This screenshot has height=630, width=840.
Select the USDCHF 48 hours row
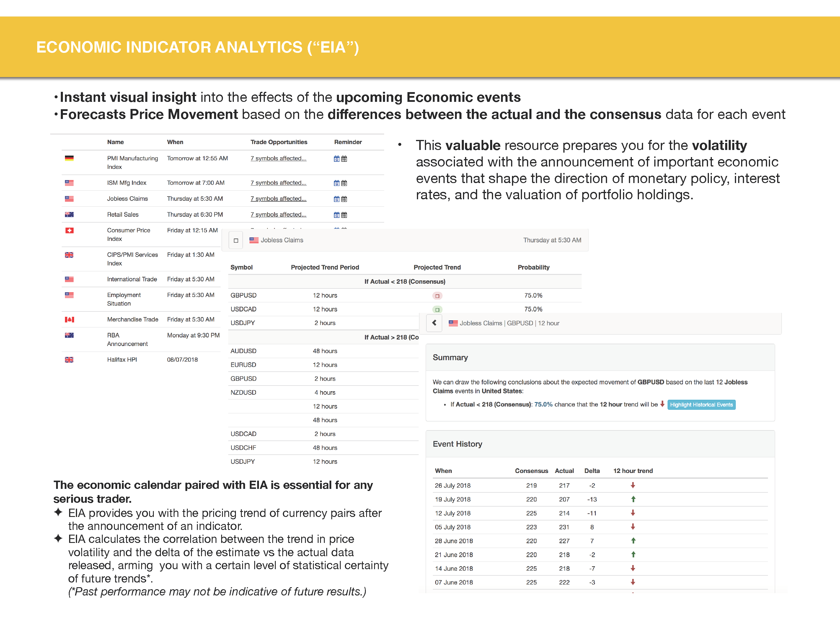point(324,448)
